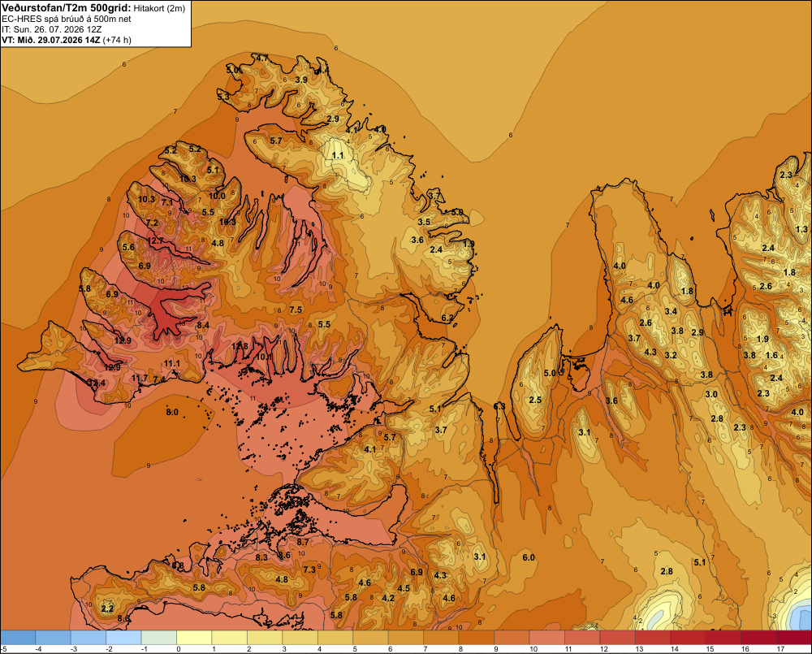Select the legend color between 5 and 6
The height and width of the screenshot is (654, 812).
pyautogui.click(x=371, y=637)
